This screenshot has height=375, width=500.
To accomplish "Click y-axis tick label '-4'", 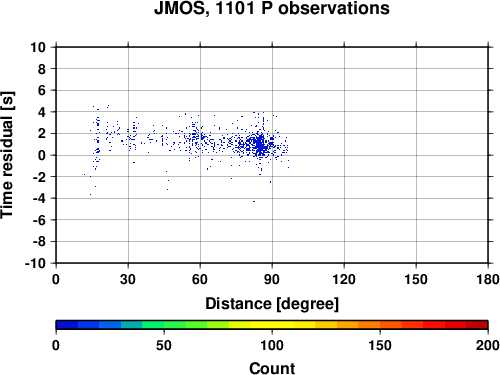I will tap(39, 198).
